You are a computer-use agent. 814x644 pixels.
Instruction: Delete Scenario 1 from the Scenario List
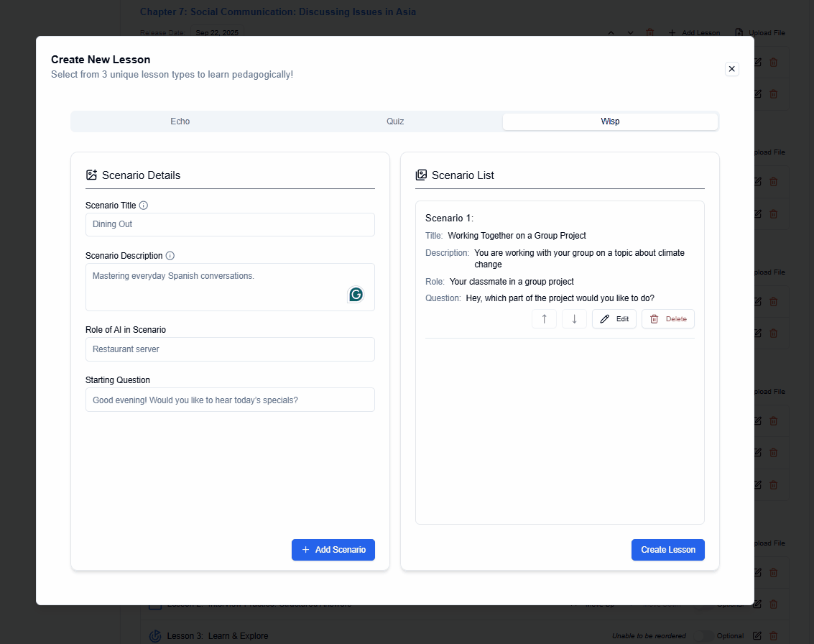pos(668,319)
